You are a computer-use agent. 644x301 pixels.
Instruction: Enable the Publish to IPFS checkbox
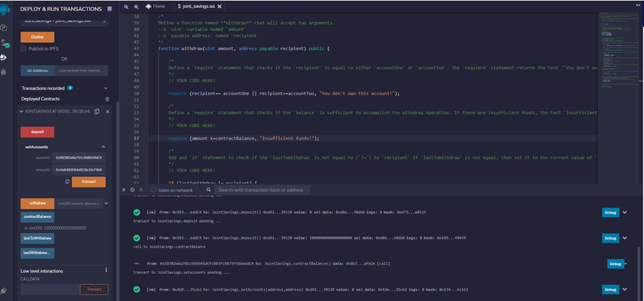click(x=23, y=48)
